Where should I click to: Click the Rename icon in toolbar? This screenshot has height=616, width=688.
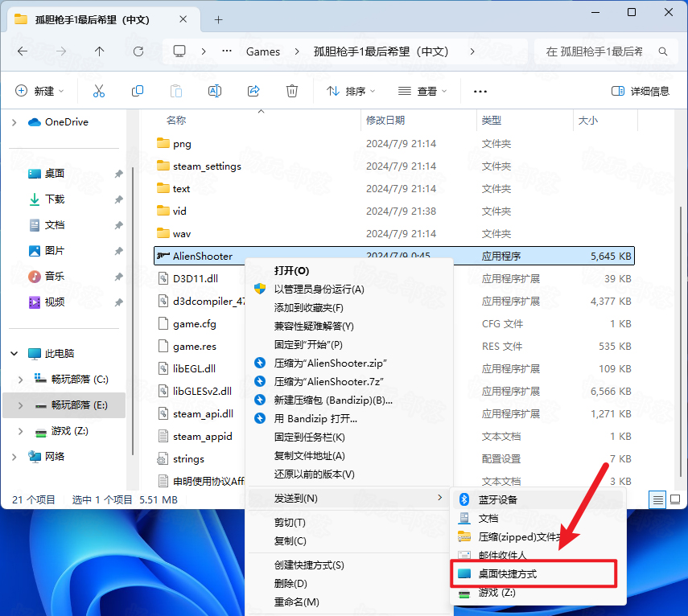click(215, 91)
